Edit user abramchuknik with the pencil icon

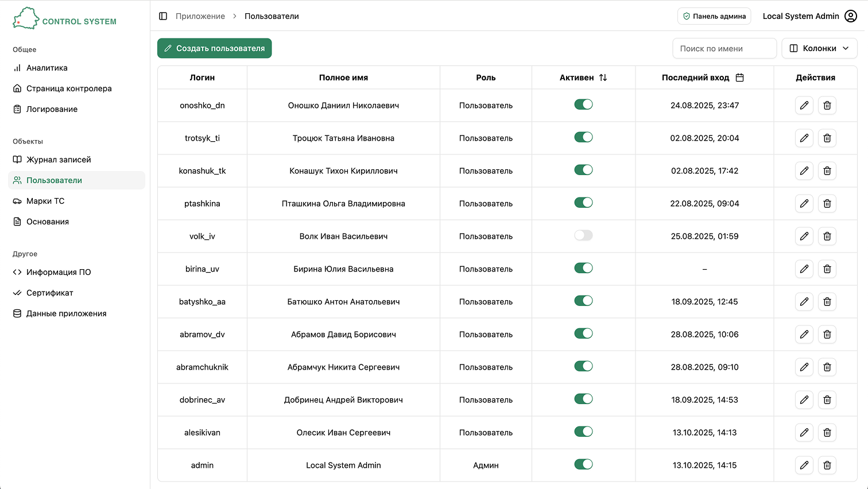coord(804,367)
